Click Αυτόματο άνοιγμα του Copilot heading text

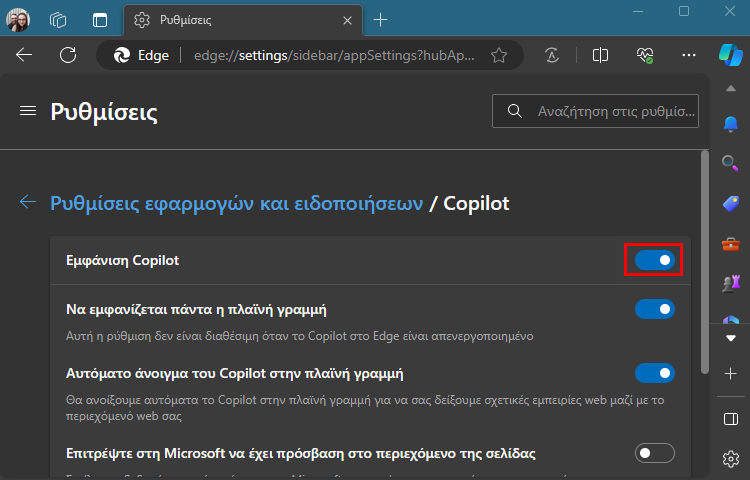[x=234, y=373]
